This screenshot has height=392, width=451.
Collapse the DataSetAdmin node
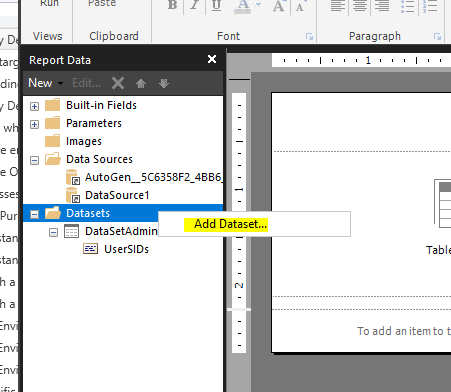(53, 232)
